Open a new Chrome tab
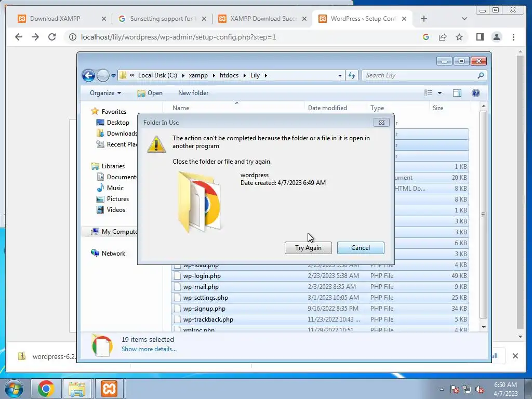This screenshot has width=532, height=399. pyautogui.click(x=424, y=19)
